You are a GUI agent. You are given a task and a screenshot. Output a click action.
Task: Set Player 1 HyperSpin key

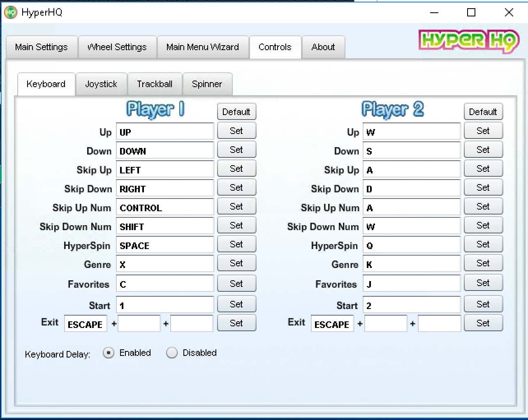click(236, 244)
